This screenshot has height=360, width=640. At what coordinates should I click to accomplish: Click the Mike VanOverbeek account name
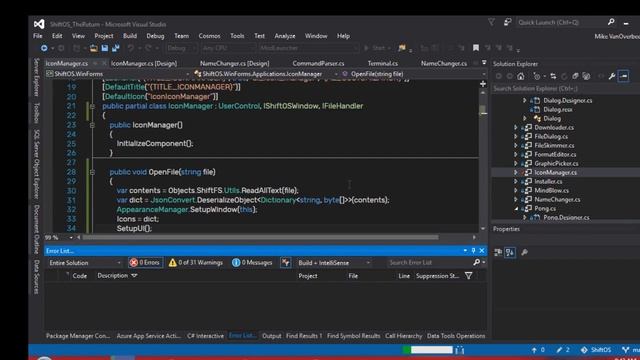(x=617, y=36)
